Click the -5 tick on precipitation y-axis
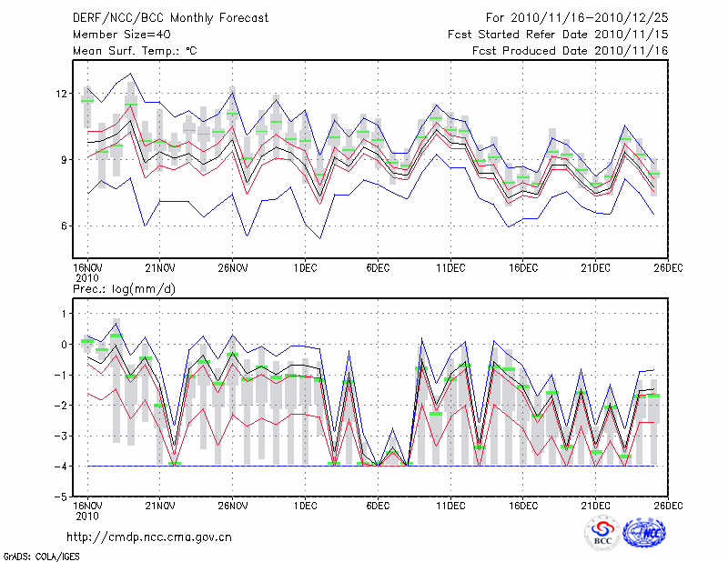This screenshot has height=562, width=728. [x=62, y=497]
